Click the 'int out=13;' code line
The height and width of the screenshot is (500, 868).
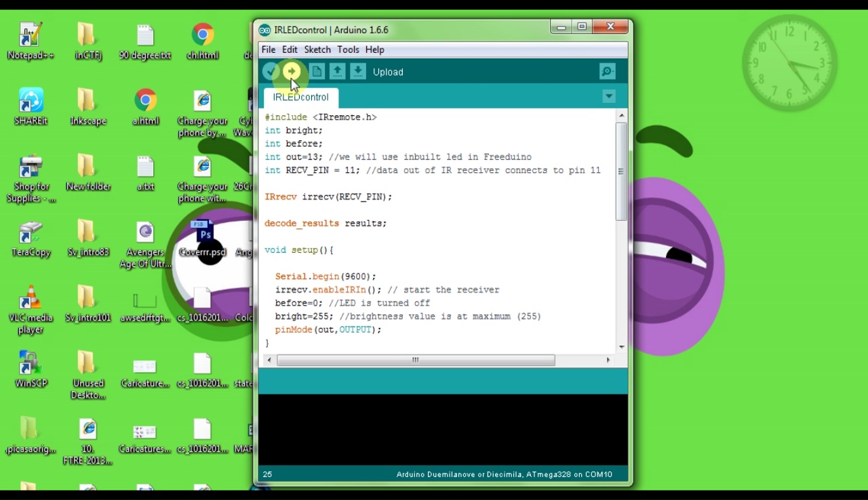[x=398, y=157]
